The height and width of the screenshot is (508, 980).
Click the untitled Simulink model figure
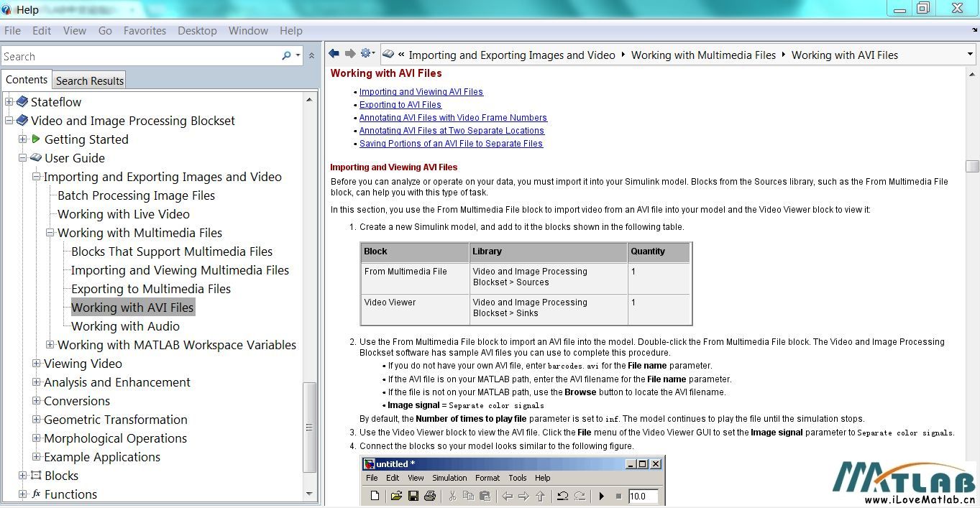[513, 481]
